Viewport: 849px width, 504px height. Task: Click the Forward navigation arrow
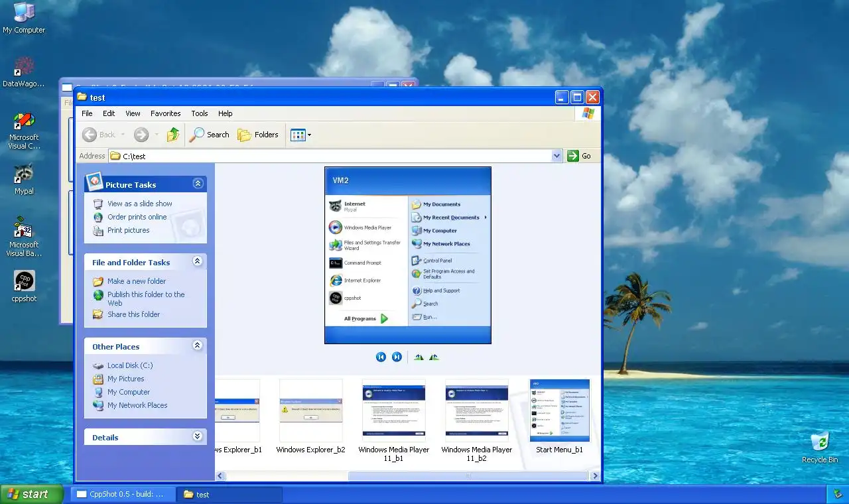pyautogui.click(x=141, y=135)
